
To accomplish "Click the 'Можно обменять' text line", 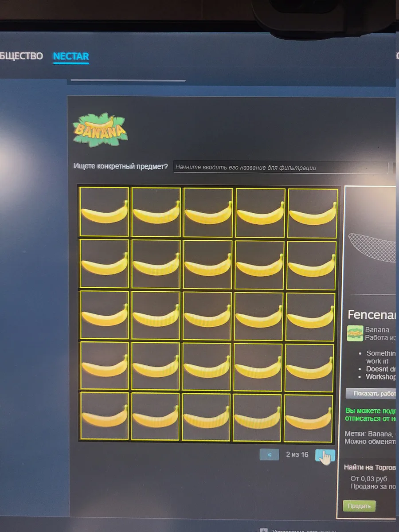I will pyautogui.click(x=370, y=442).
